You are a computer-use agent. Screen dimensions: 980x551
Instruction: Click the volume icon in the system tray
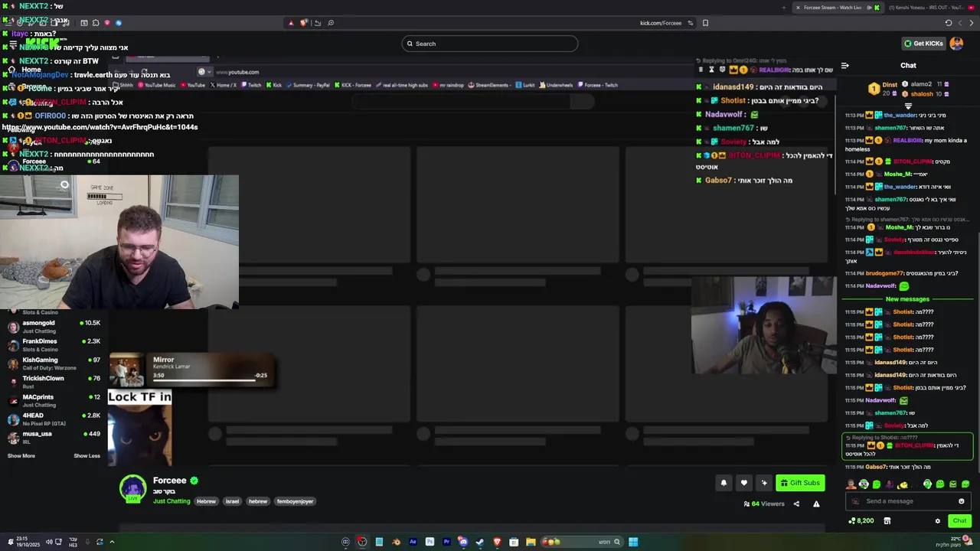coord(49,542)
